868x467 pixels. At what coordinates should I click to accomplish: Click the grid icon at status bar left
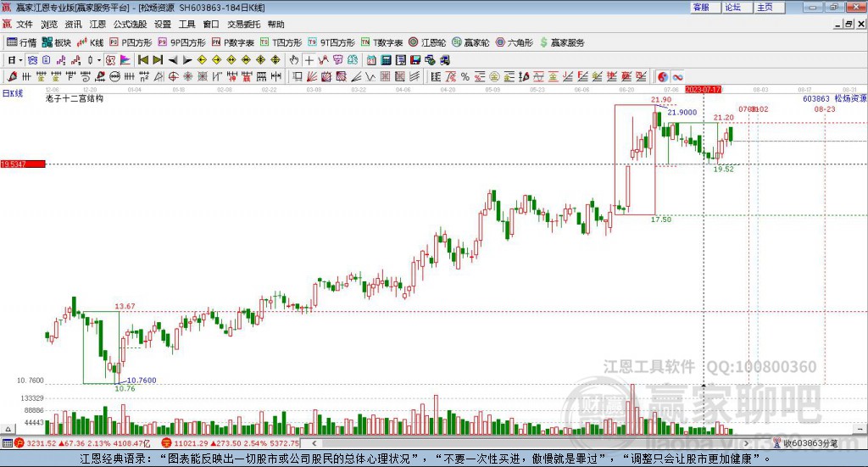click(7, 443)
